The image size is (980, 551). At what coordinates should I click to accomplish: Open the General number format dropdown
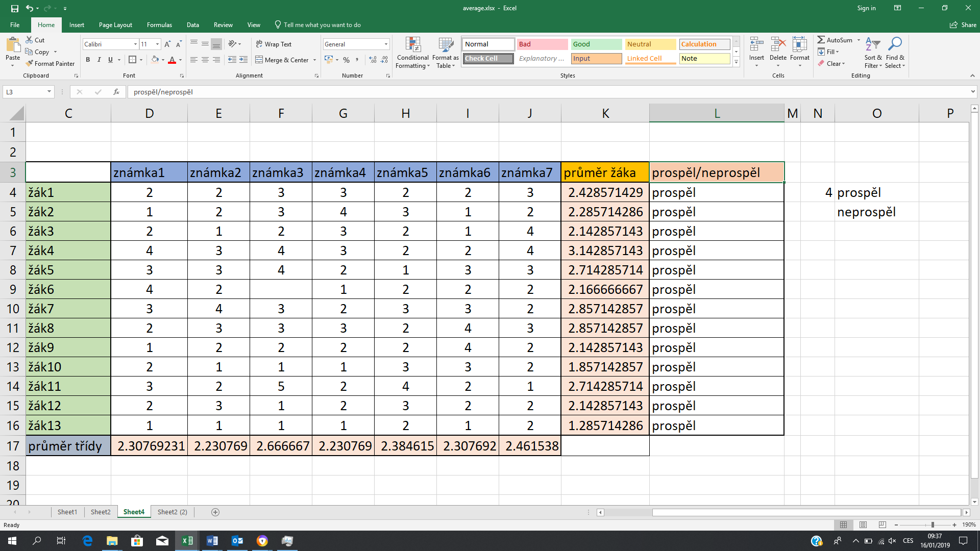(x=386, y=44)
